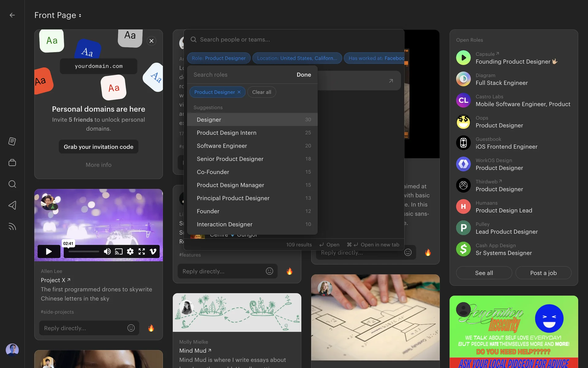
Task: Click the back arrow icon
Action: pyautogui.click(x=12, y=15)
